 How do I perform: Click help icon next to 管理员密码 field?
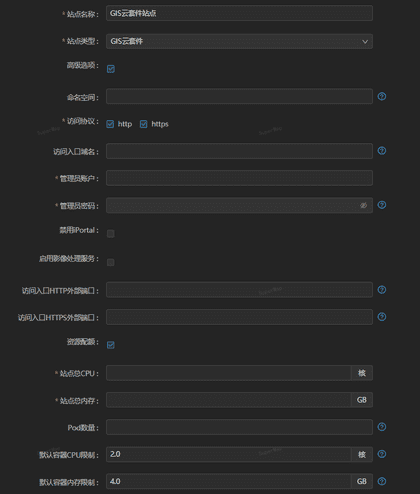coord(382,205)
